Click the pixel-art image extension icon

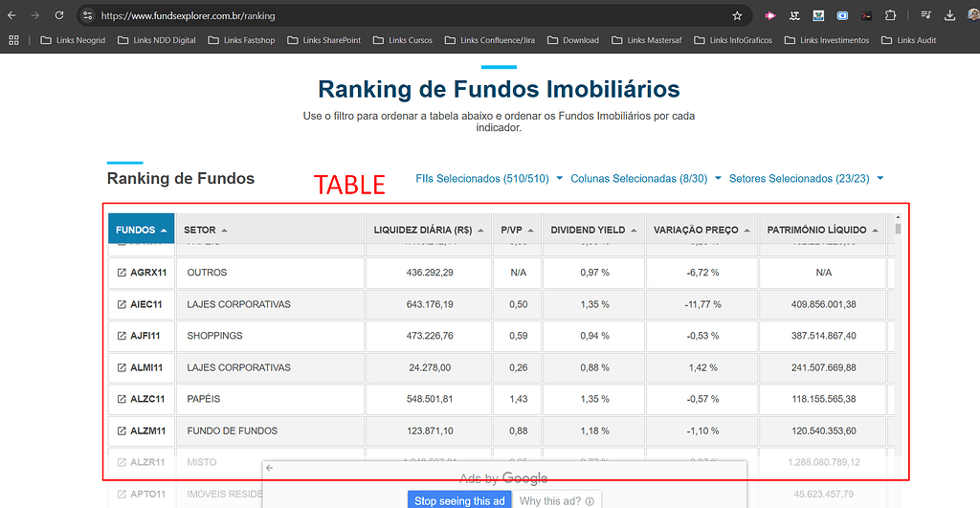(x=818, y=15)
